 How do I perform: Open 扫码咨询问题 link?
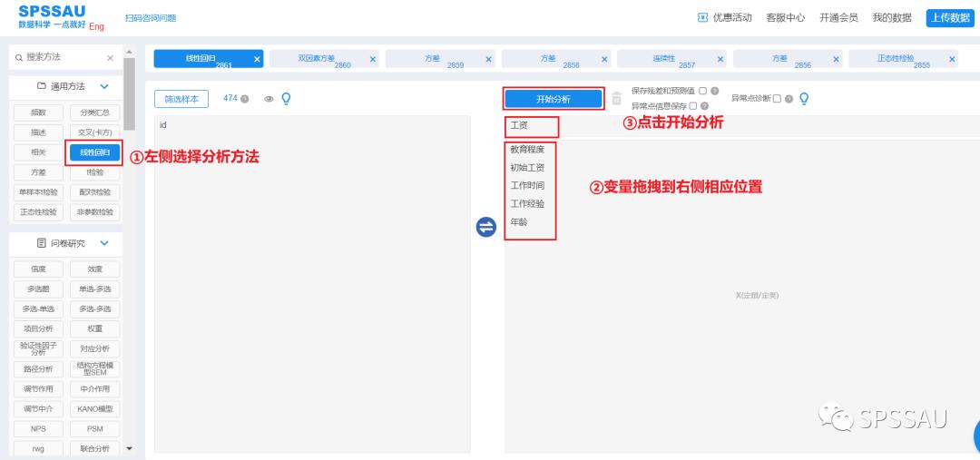151,18
